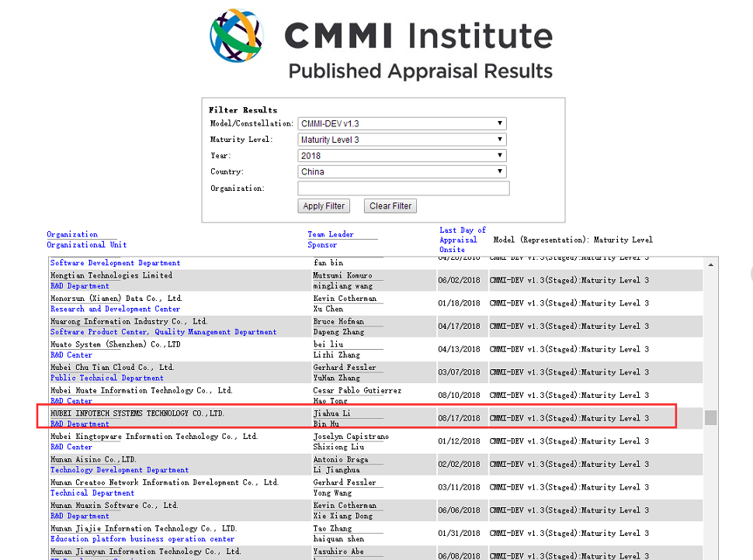Image resolution: width=753 pixels, height=560 pixels.
Task: Select Huato System (Shenzhen) Co.,LTD text
Action: coord(115,344)
